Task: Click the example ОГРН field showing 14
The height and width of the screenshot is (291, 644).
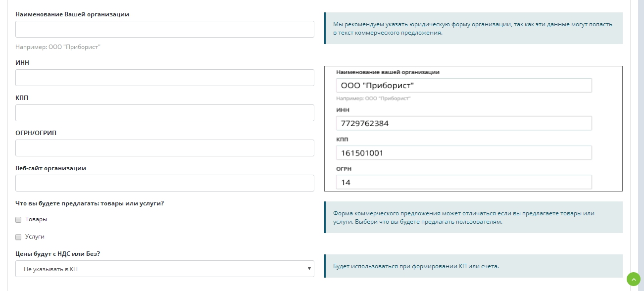Action: click(464, 182)
